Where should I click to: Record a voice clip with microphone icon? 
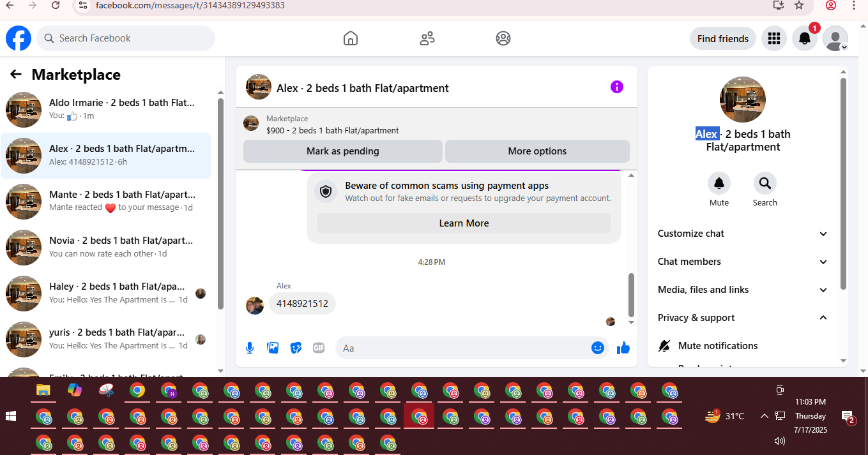click(250, 348)
